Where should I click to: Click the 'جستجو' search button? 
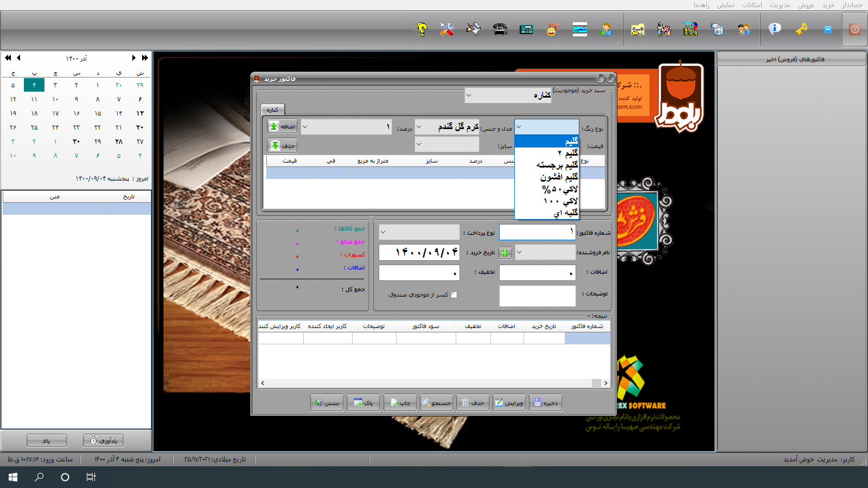coord(437,403)
